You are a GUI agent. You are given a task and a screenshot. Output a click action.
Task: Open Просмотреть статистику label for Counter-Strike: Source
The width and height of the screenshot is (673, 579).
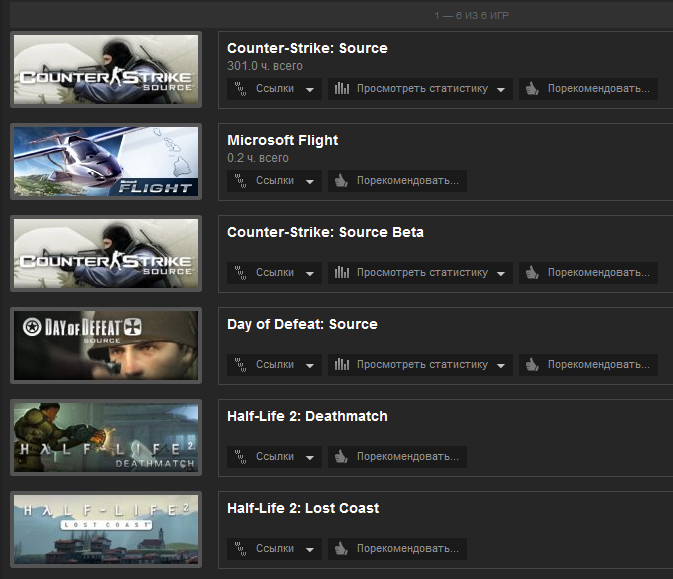click(422, 88)
